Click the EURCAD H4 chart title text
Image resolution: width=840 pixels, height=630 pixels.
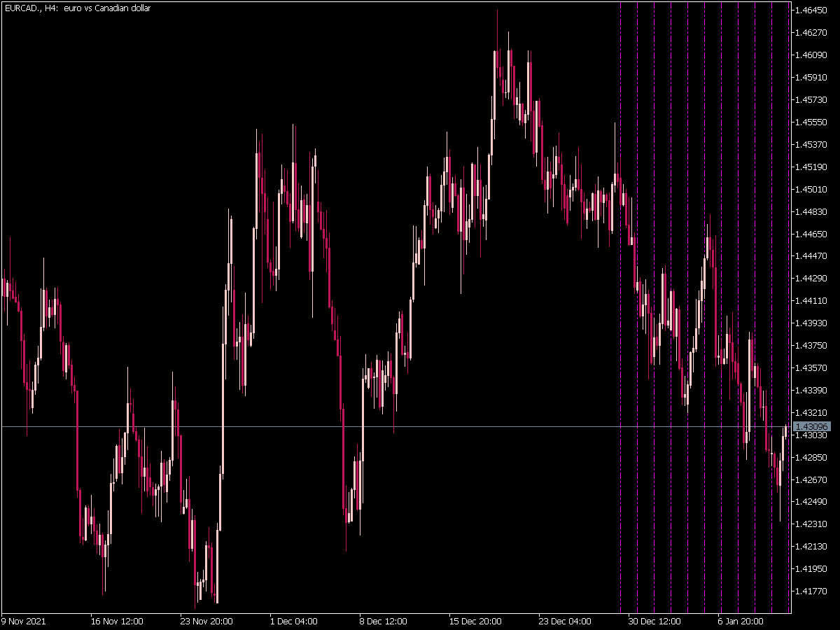[77, 8]
